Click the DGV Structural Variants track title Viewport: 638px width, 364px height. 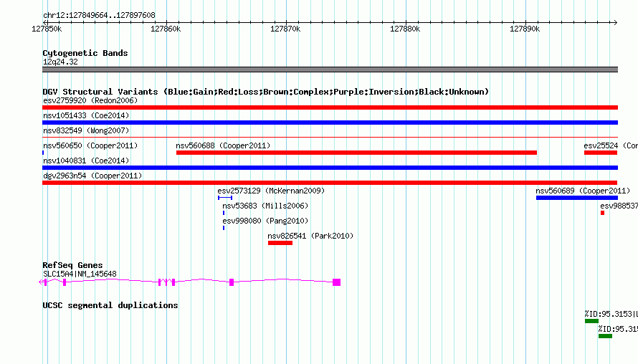(266, 92)
